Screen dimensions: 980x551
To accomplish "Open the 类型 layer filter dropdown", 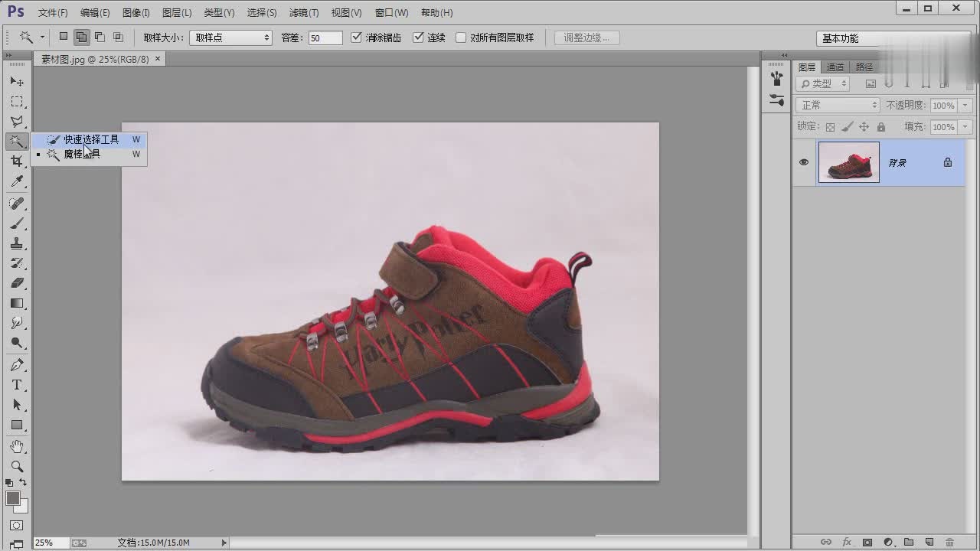I will 823,83.
